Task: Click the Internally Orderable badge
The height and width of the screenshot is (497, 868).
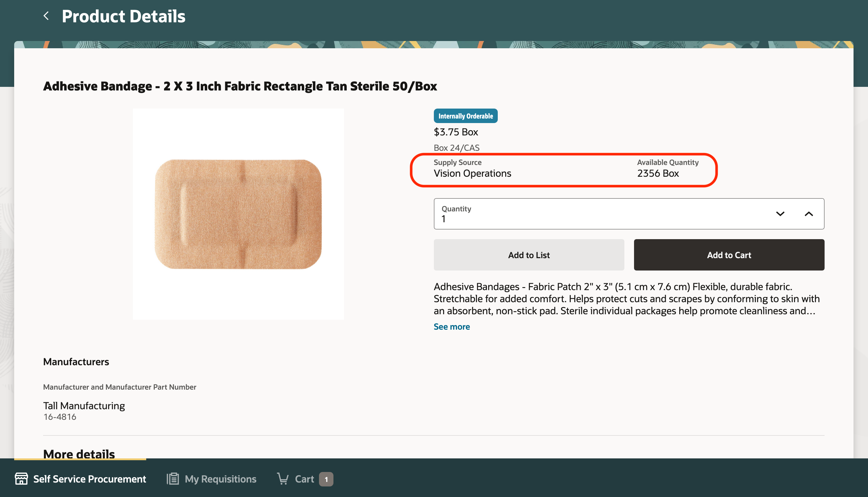Action: click(466, 116)
